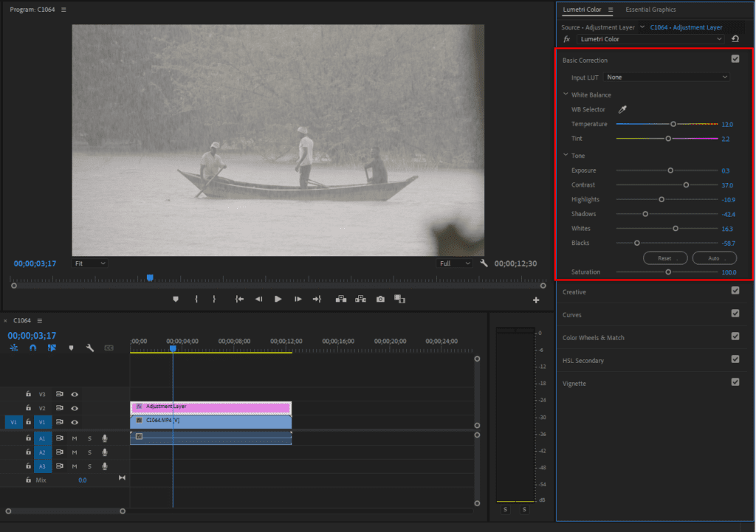Open the Input LUT dropdown
The image size is (756, 532).
666,77
